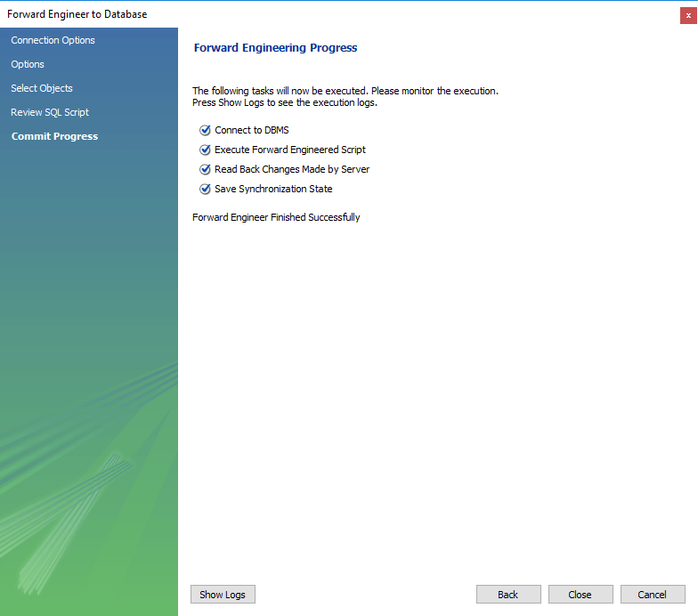Click the Connect to DBMS task label
Image resolution: width=698 pixels, height=616 pixels.
pyautogui.click(x=252, y=130)
